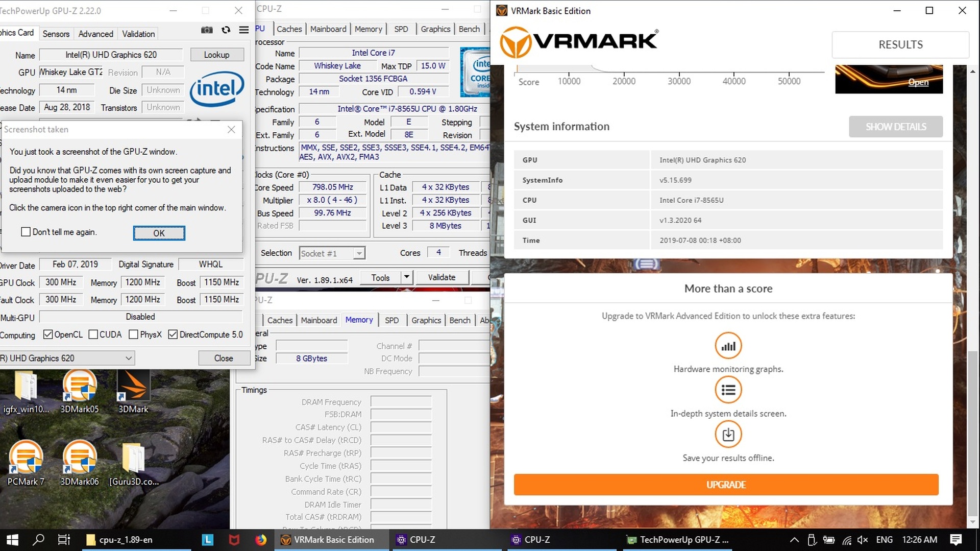Viewport: 980px width, 551px height.
Task: Click the Open link on VRMark thumbnail
Action: (x=918, y=82)
